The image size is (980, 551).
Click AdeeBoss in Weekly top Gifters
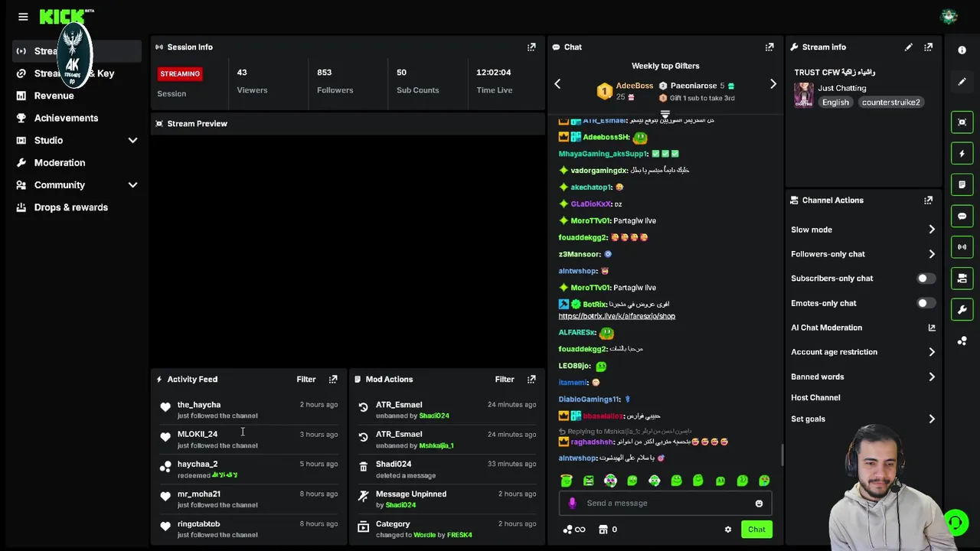click(635, 86)
